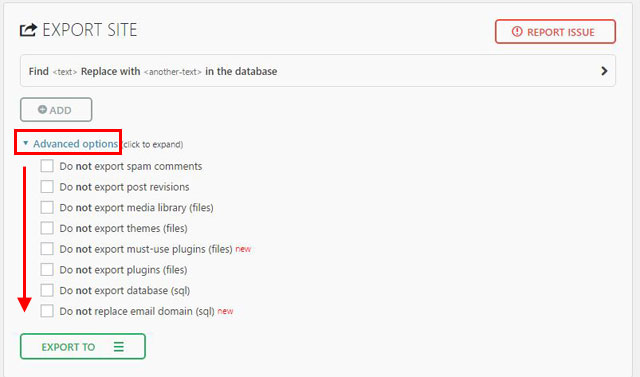Viewport: 640px width, 377px height.
Task: Click the Advanced options link text
Action: click(x=76, y=144)
